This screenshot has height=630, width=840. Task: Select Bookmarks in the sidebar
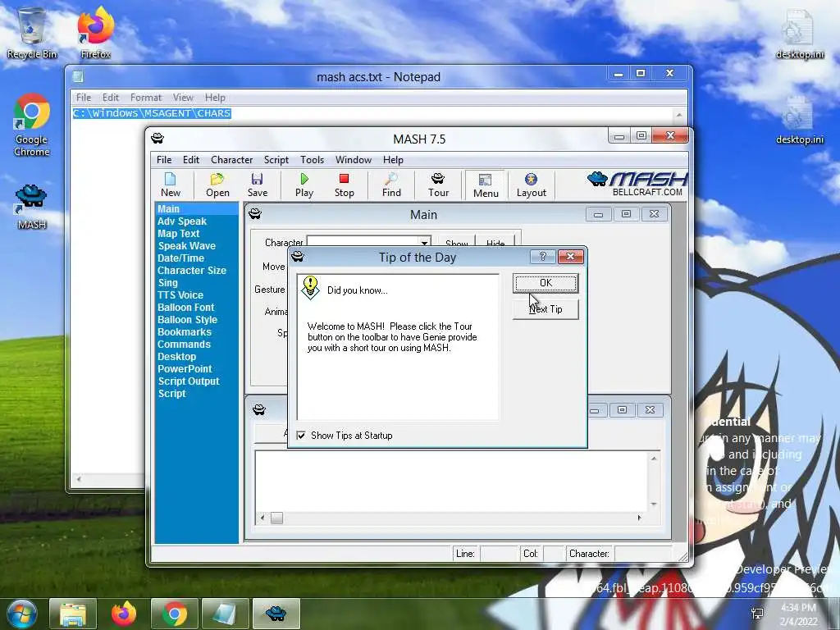tap(185, 332)
